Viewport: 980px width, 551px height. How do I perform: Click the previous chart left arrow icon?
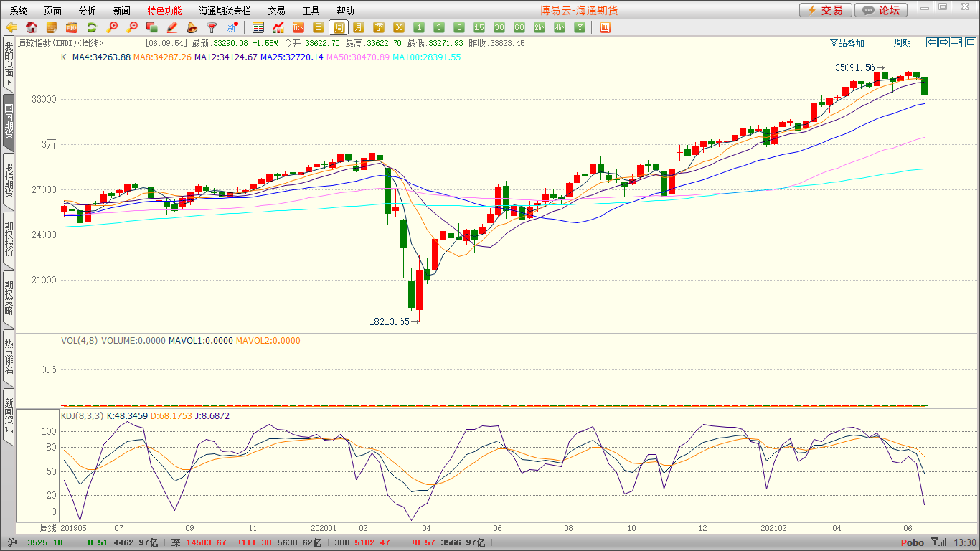(x=932, y=42)
